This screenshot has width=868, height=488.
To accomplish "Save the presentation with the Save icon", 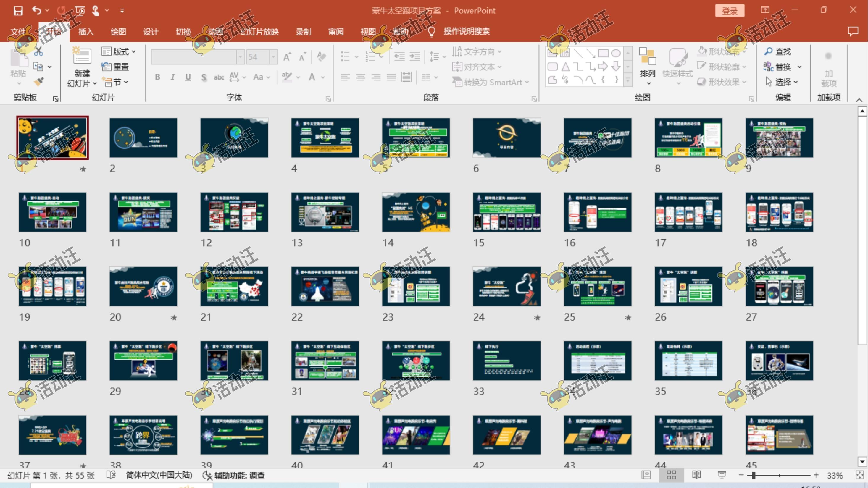I will [x=18, y=11].
